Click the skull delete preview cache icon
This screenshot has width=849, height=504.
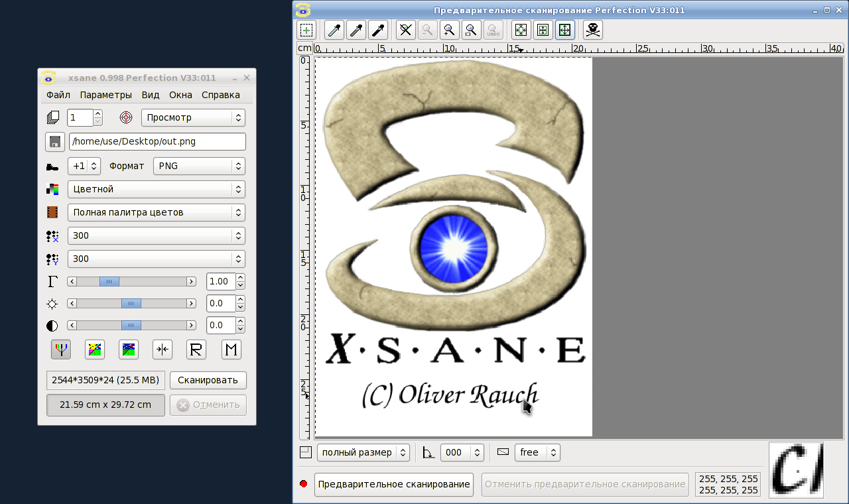593,30
